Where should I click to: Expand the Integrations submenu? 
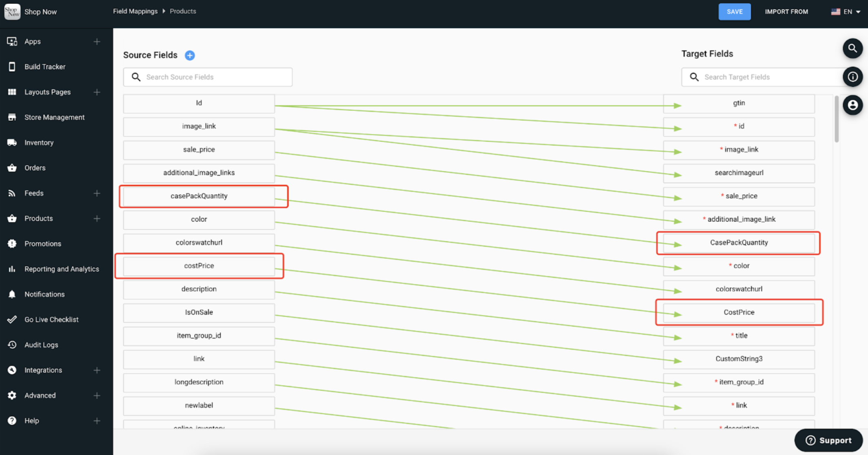pos(97,370)
